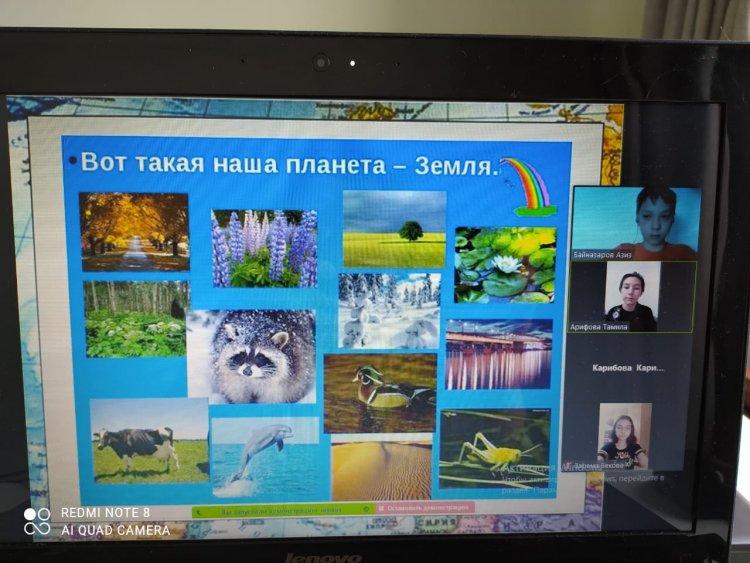Screen dimensions: 750x563
Task: Click the lone tree in field picture
Action: tap(394, 229)
